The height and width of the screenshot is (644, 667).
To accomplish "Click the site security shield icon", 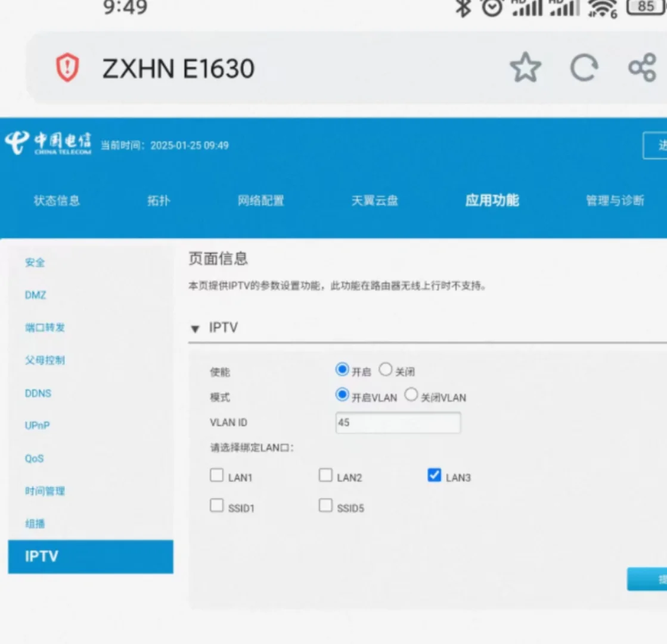I will (x=68, y=67).
